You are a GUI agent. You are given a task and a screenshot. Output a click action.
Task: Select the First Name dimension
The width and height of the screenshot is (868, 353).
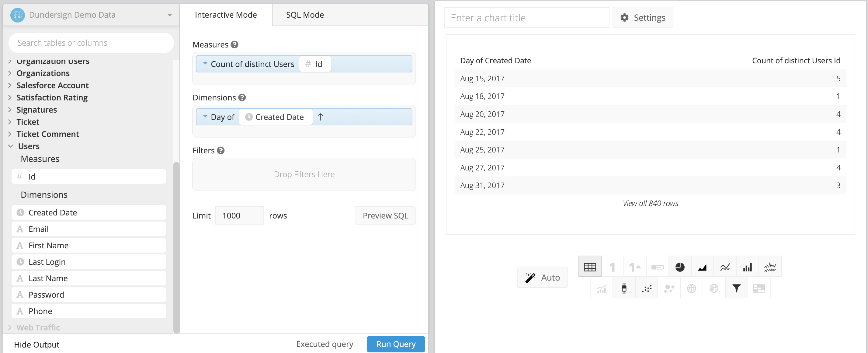point(89,246)
